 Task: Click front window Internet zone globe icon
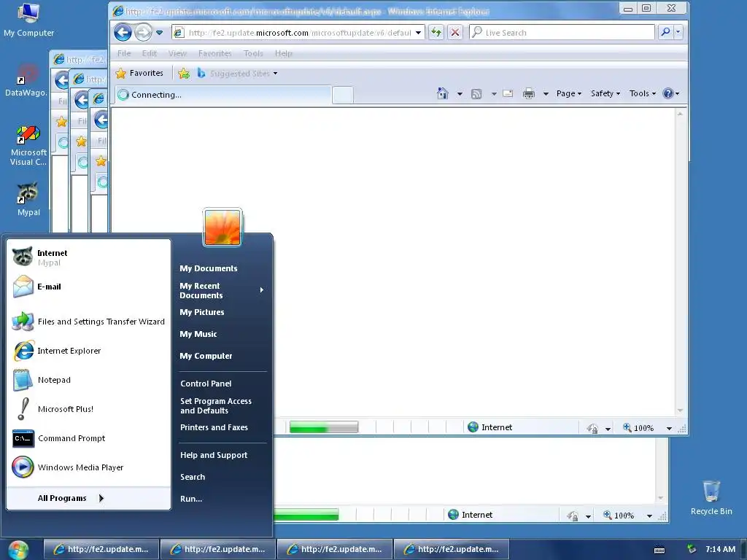tap(473, 427)
